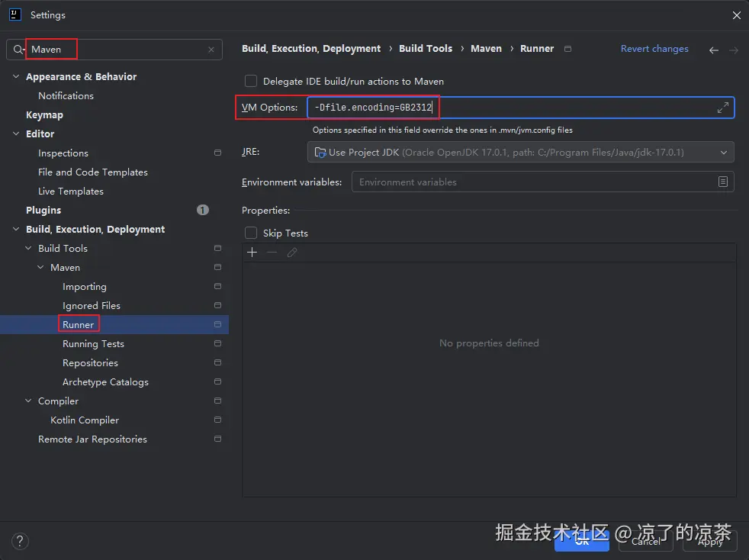Screen dimensions: 749x560
Task: Click project icon on Compiler row
Action: pos(218,401)
